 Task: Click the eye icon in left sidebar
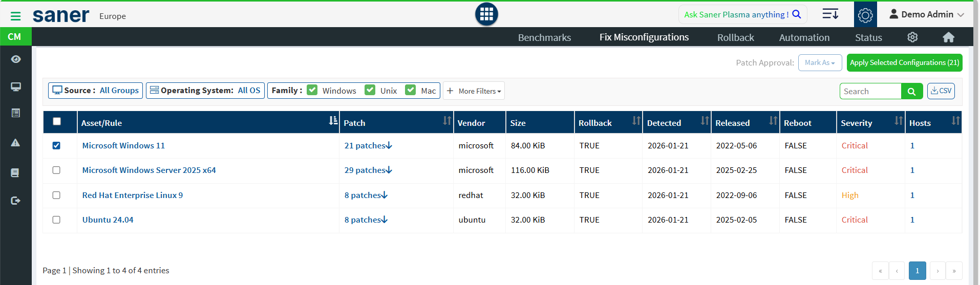(x=16, y=59)
